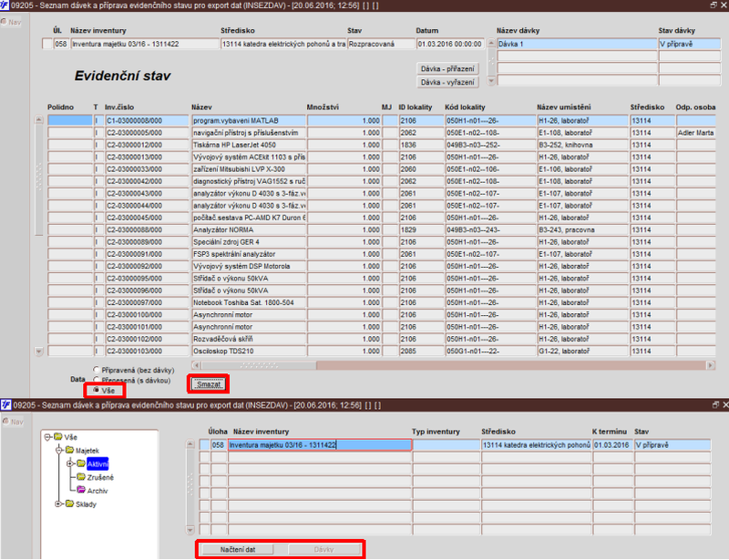This screenshot has height=560, width=729.
Task: Click the Dávka - vyřazení button
Action: (447, 82)
